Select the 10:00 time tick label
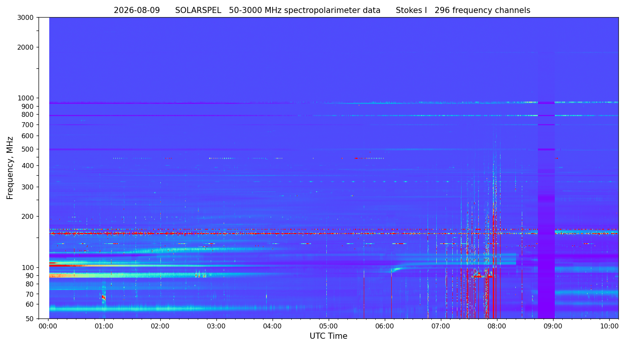The image size is (644, 346). [x=609, y=327]
